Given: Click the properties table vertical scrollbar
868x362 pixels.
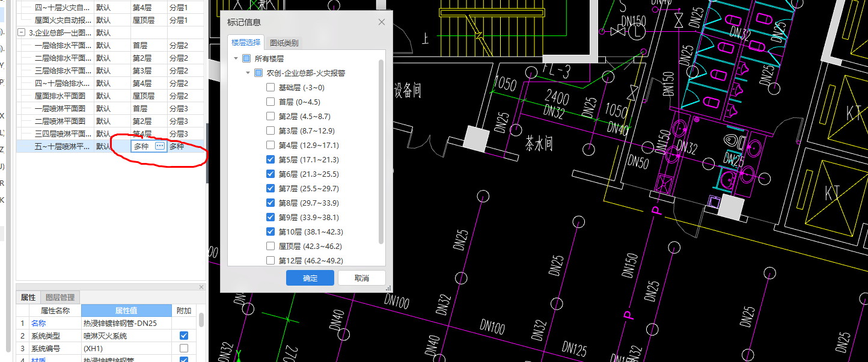Looking at the screenshot, I should (x=201, y=320).
